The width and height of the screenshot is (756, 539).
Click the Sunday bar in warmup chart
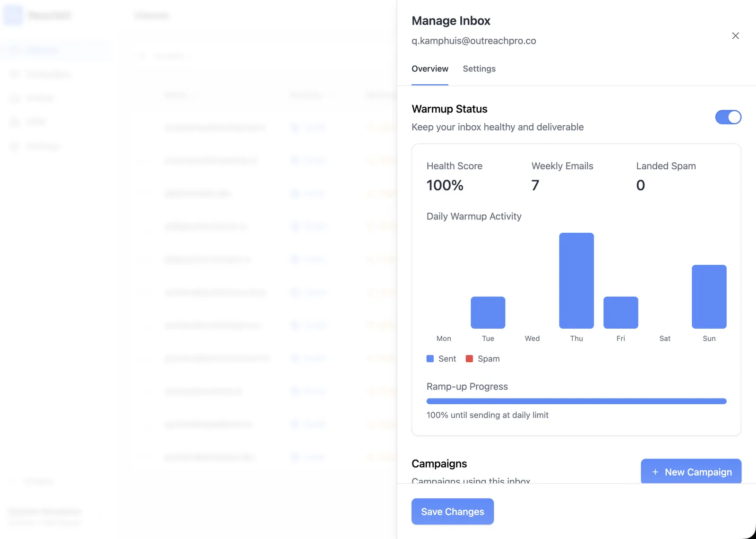(x=709, y=296)
